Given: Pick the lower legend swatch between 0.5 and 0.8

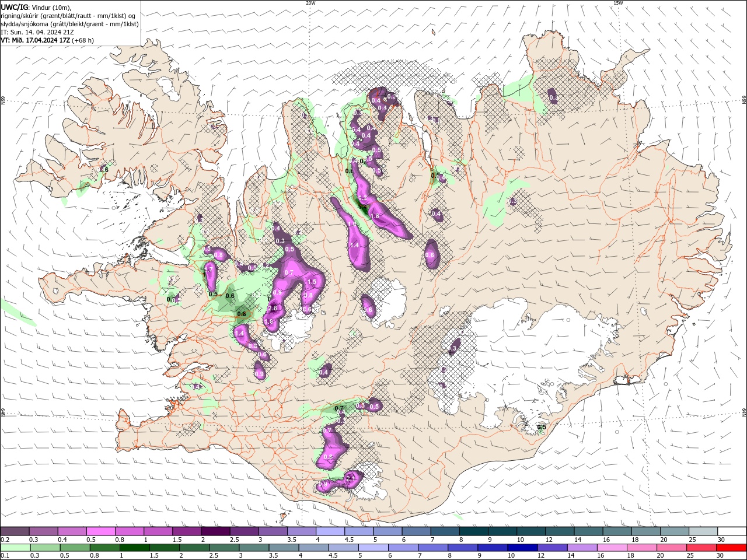Looking at the screenshot, I should point(75,548).
